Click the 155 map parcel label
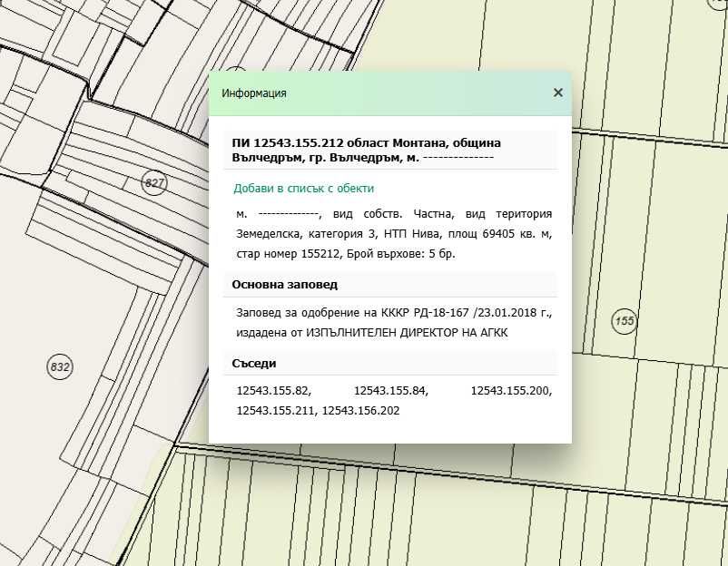This screenshot has width=728, height=566. (625, 320)
